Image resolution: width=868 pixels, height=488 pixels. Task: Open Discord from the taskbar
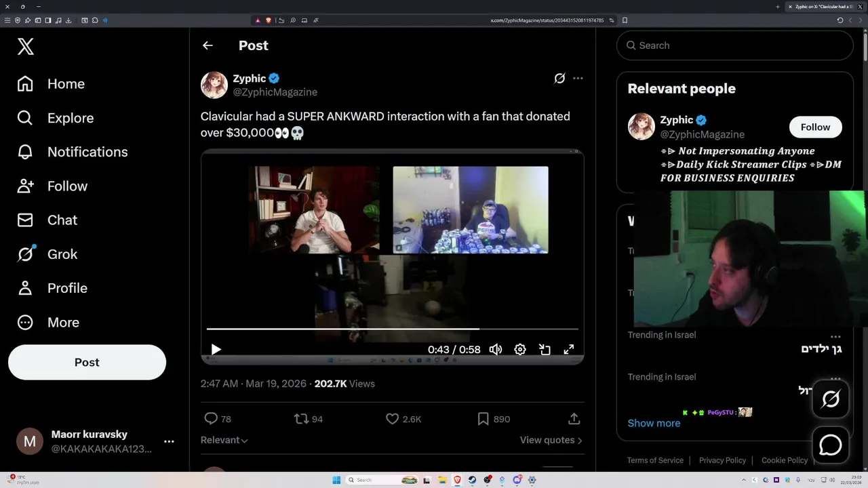click(517, 480)
